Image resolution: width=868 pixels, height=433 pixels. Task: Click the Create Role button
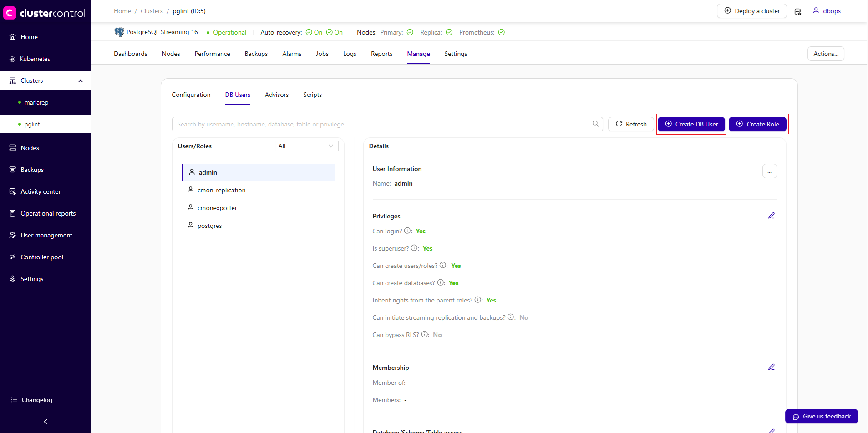click(x=757, y=124)
